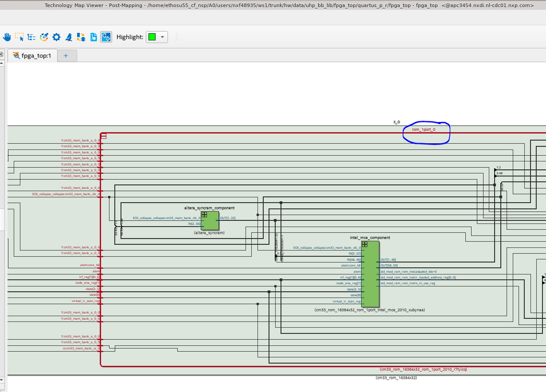Select the hand pan tool
Image resolution: width=546 pixels, height=392 pixels.
click(x=7, y=37)
